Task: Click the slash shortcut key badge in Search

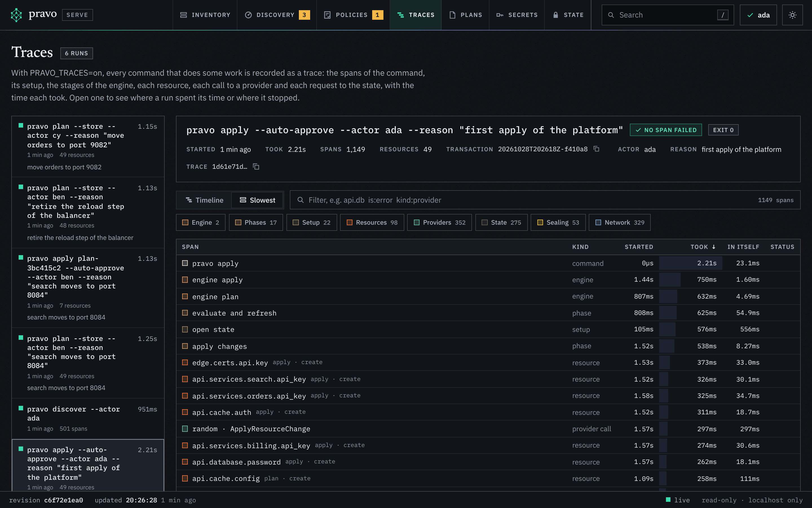Action: click(x=722, y=15)
